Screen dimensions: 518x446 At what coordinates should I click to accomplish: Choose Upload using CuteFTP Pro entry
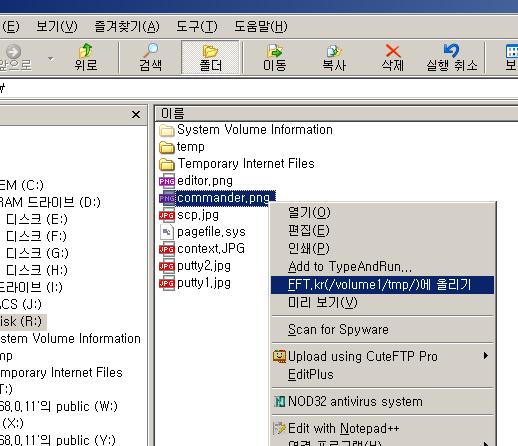(382, 356)
